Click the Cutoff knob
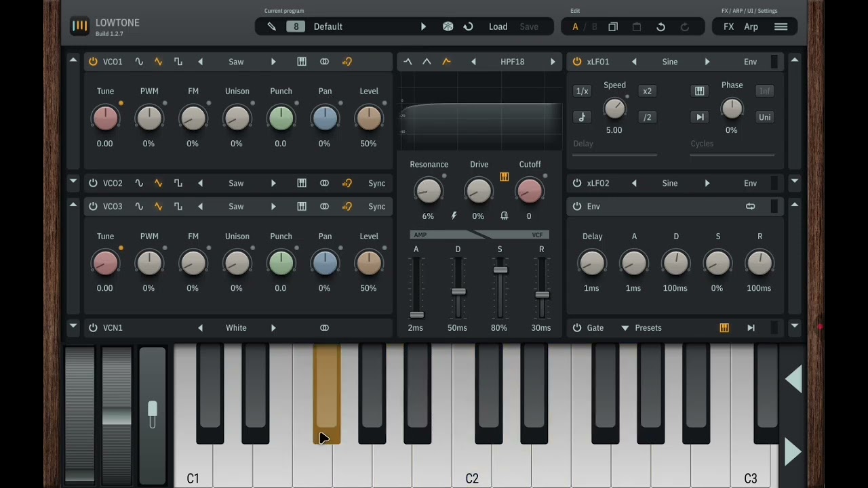This screenshot has width=868, height=488. (x=530, y=190)
